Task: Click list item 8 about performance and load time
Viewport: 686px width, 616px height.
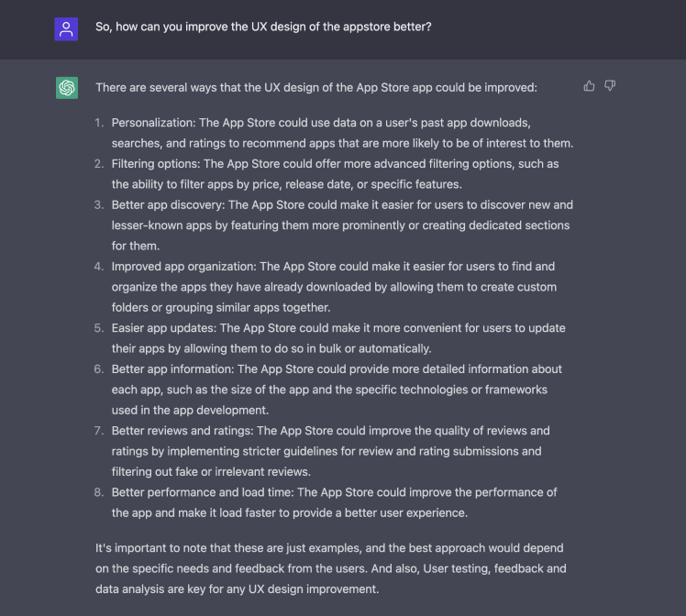Action: point(334,502)
